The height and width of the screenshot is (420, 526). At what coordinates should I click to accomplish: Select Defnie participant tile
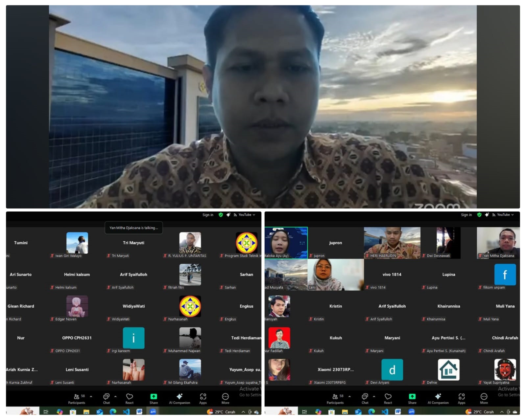pos(448,370)
